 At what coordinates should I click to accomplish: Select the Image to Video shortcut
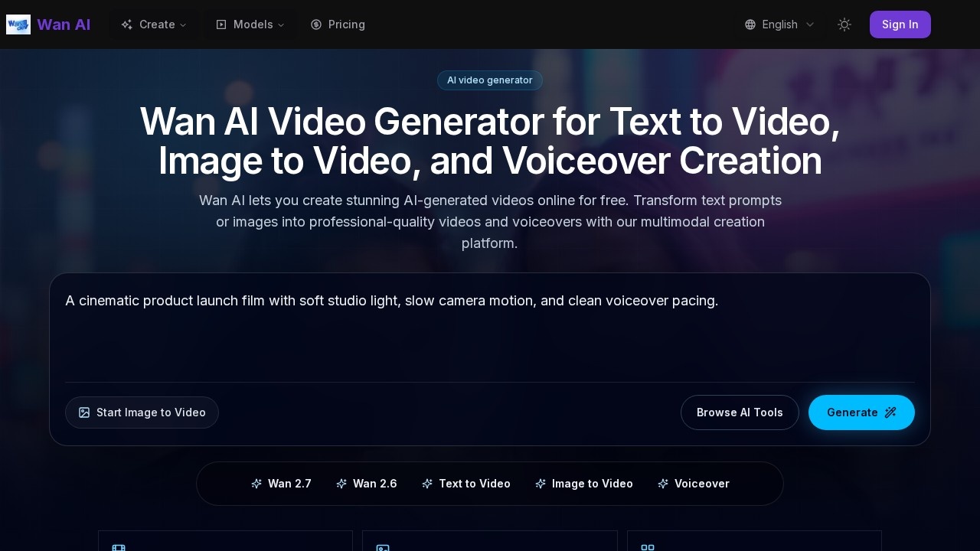tap(584, 484)
